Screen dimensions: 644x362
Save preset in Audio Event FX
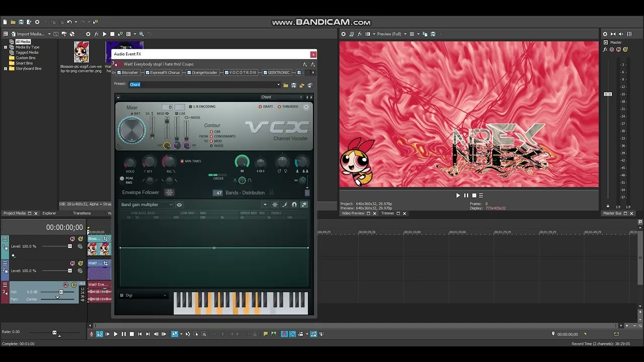pos(293,85)
